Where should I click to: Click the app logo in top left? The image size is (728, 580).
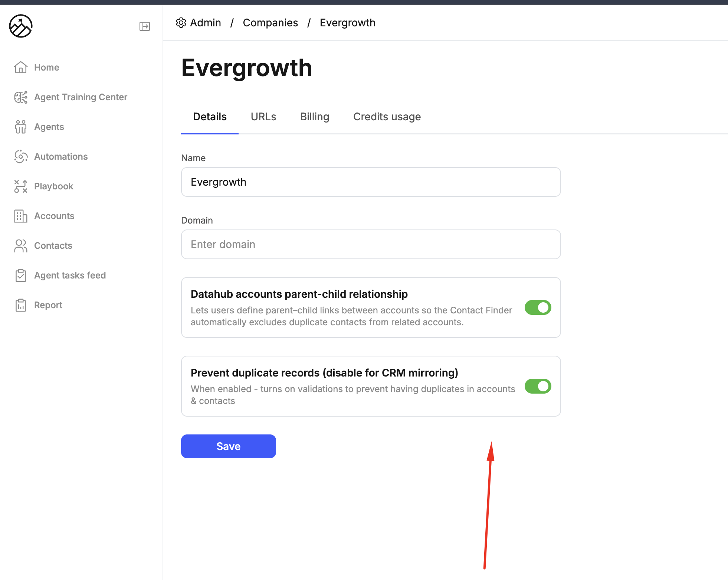point(21,26)
